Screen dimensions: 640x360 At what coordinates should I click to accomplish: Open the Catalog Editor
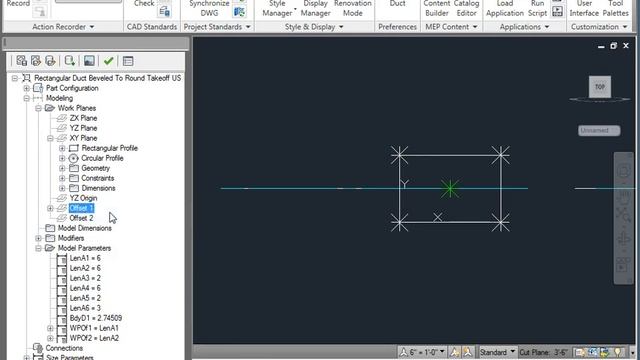(x=467, y=8)
